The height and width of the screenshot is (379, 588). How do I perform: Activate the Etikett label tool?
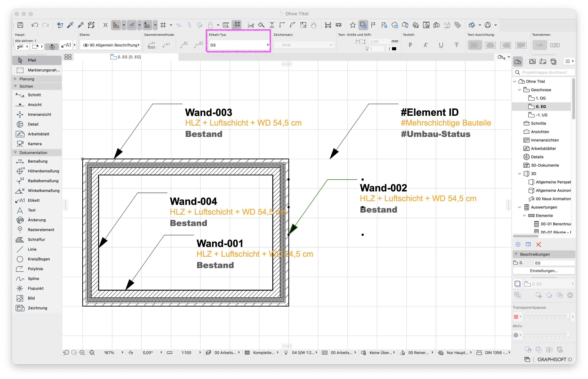point(37,201)
